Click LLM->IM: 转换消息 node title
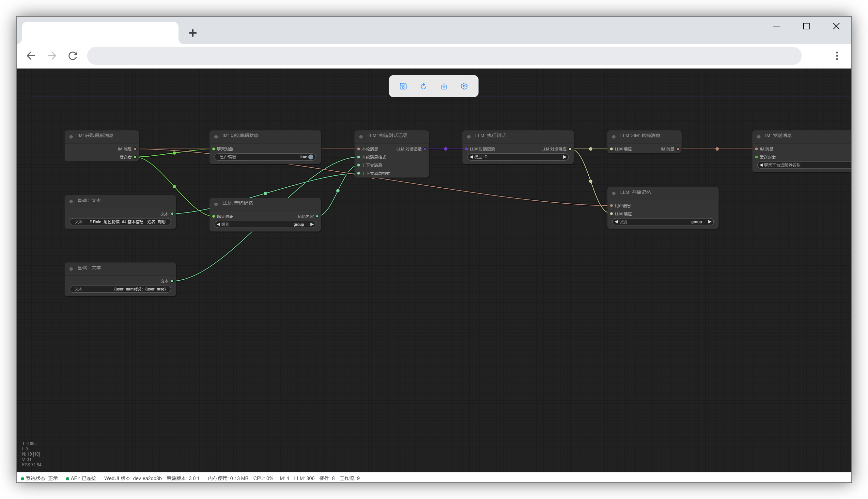Viewport: 868px width, 499px height. coord(640,136)
